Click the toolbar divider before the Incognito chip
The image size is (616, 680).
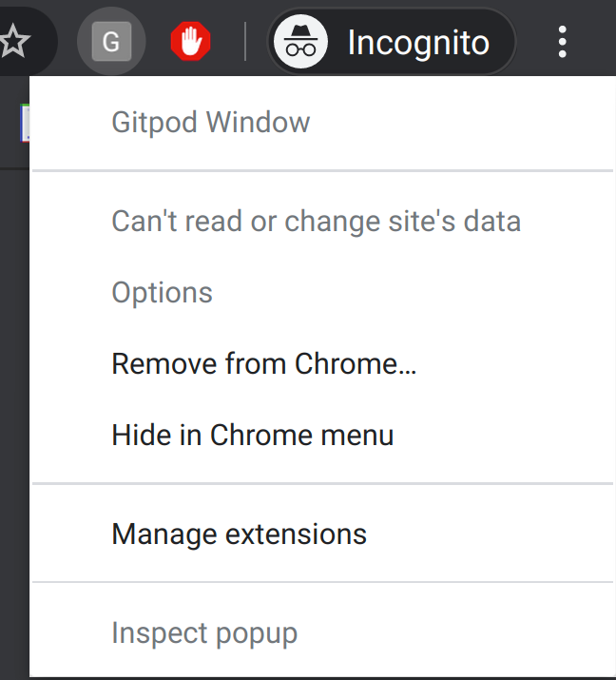245,42
